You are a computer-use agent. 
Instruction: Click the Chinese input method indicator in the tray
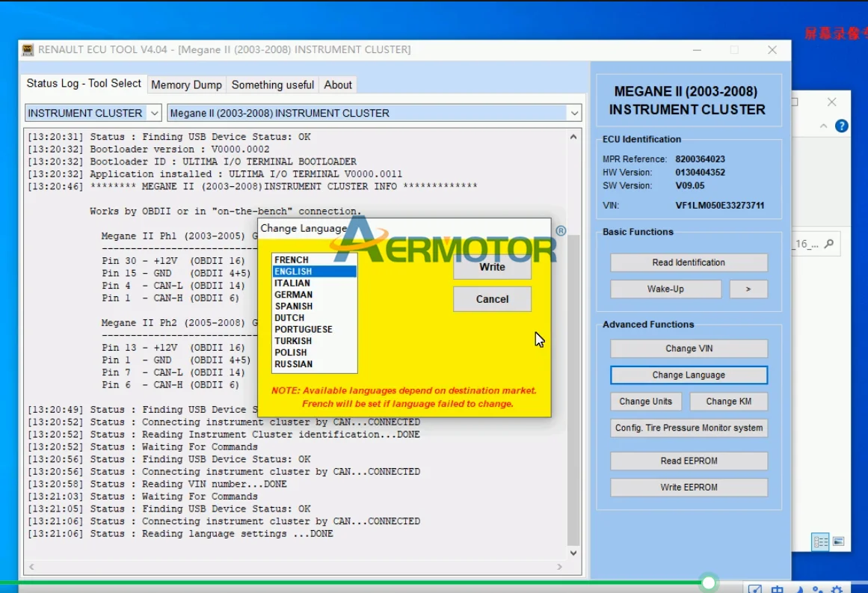pos(778,589)
